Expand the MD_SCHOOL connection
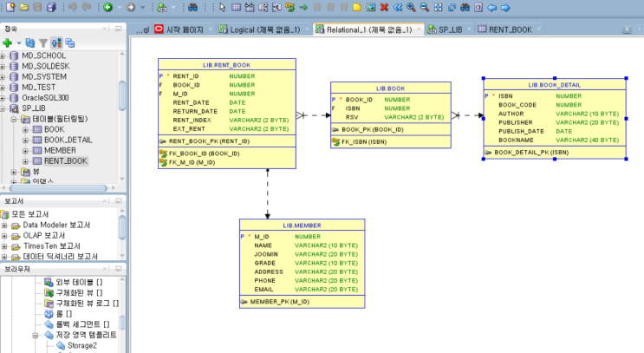 [x=3, y=56]
